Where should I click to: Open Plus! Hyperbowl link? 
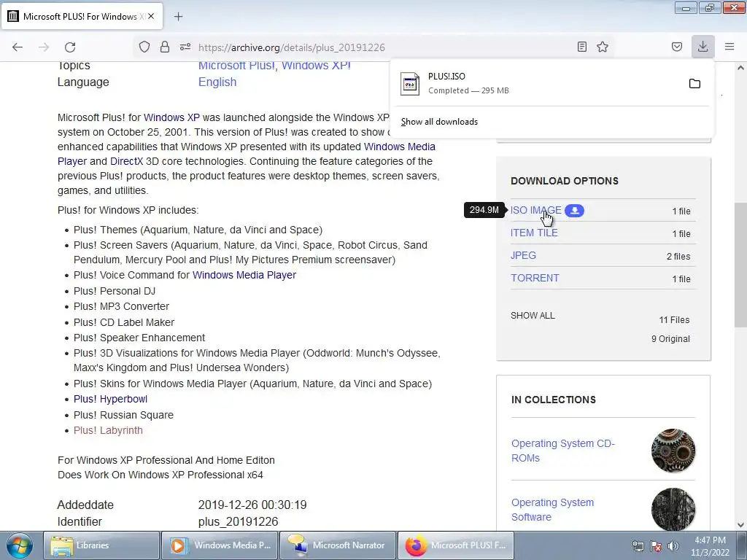pyautogui.click(x=110, y=399)
